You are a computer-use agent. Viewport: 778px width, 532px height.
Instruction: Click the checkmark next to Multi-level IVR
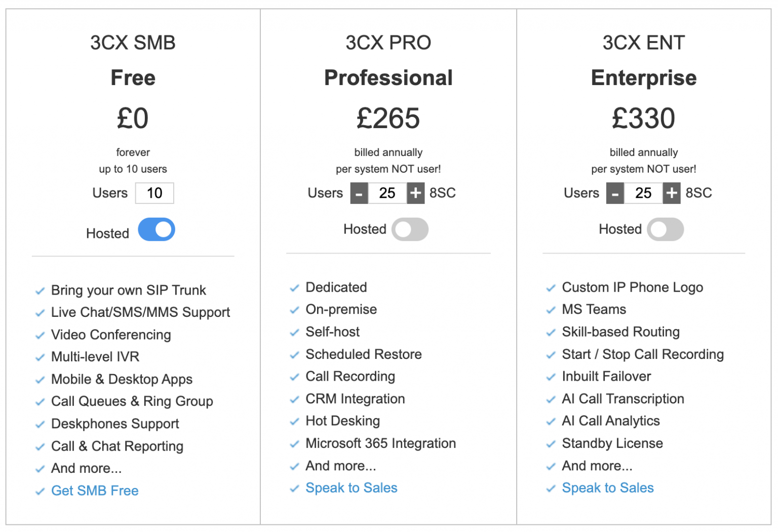click(x=41, y=357)
